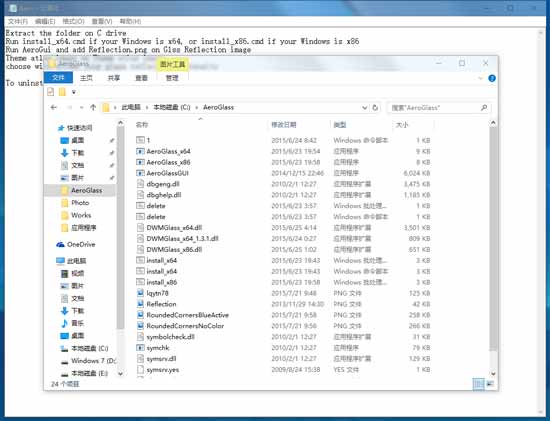The height and width of the screenshot is (421, 550).
Task: Select the DWMGlass_x86.dll file icon
Action: point(140,249)
